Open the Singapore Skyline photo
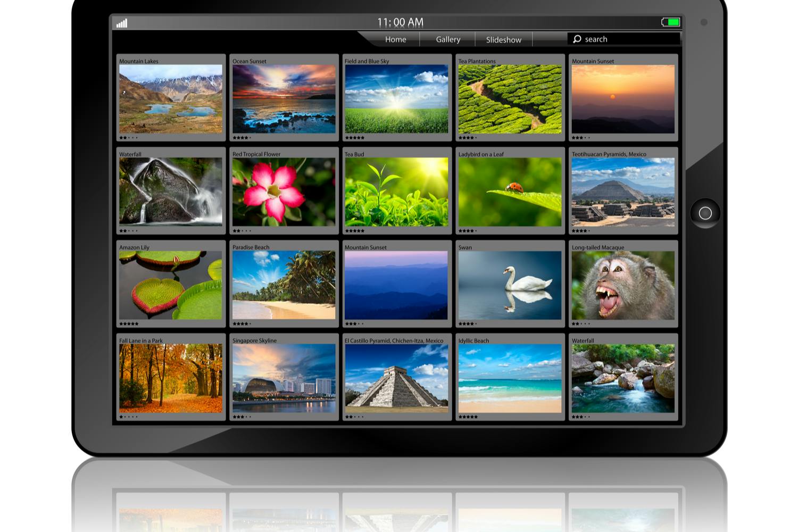Screen dimensions: 798x532 click(x=284, y=378)
